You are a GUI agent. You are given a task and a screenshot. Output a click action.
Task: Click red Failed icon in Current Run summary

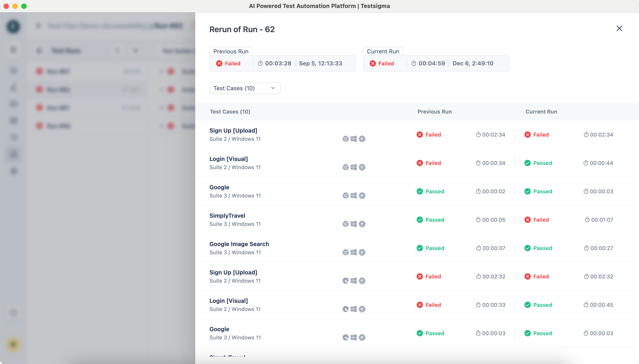(x=373, y=63)
